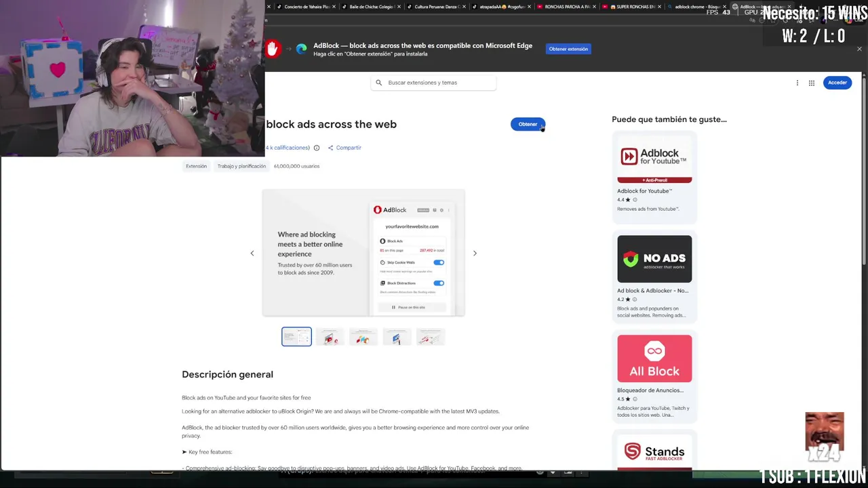The image size is (868, 488).
Task: Select the fifth carousel thumbnail
Action: (431, 337)
